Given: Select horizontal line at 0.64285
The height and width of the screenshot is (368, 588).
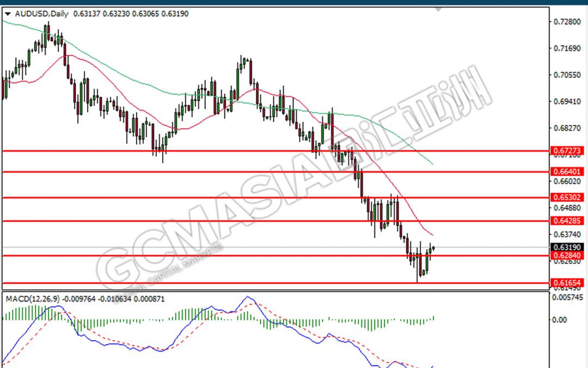Looking at the screenshot, I should click(275, 221).
